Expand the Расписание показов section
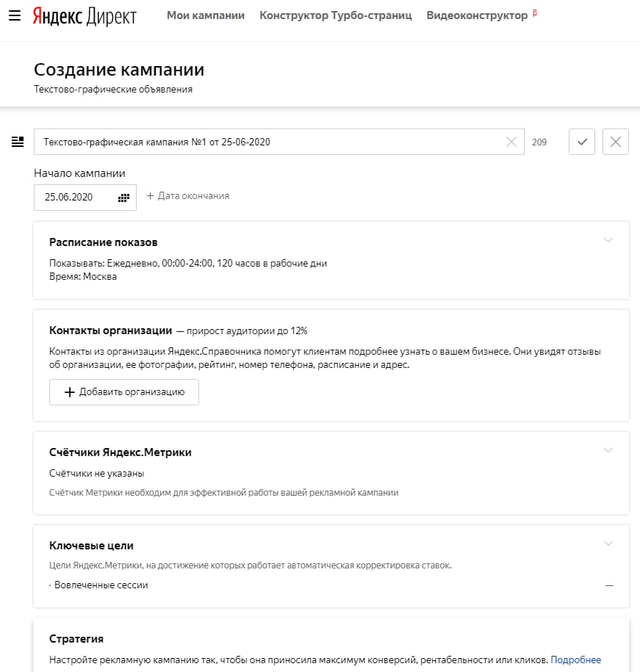The image size is (640, 672). coord(608,239)
